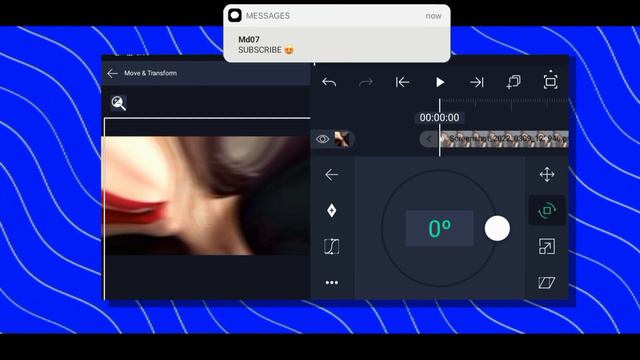Select the layer thumbnail beside the eye
This screenshot has height=360, width=640.
coord(342,139)
